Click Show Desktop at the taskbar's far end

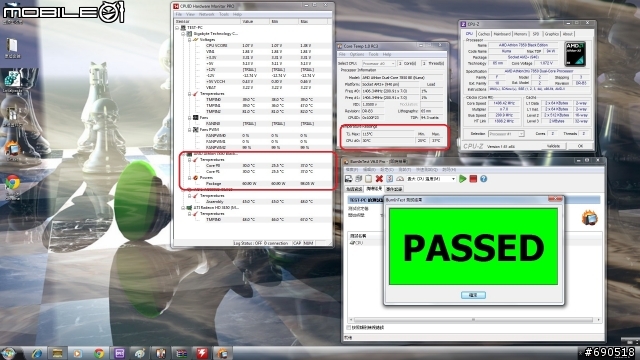pyautogui.click(x=638, y=353)
